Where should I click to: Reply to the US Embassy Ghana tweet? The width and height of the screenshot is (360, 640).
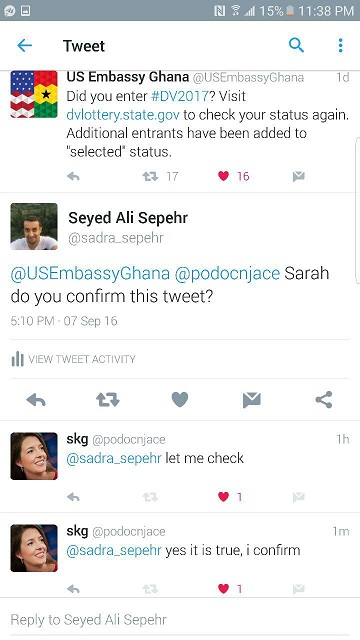pos(73,176)
